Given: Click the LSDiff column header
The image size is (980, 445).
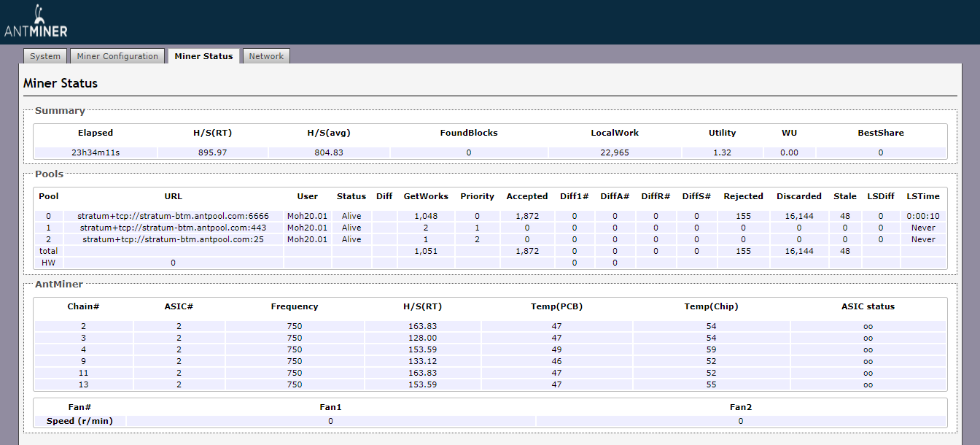Looking at the screenshot, I should pyautogui.click(x=880, y=196).
